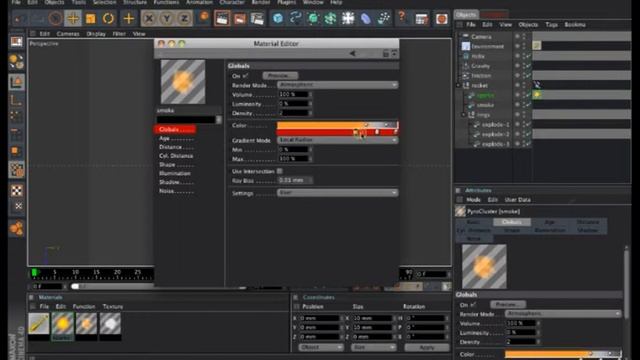Open the Material Editor options menu arrow
The height and width of the screenshot is (360, 640).
click(394, 53)
